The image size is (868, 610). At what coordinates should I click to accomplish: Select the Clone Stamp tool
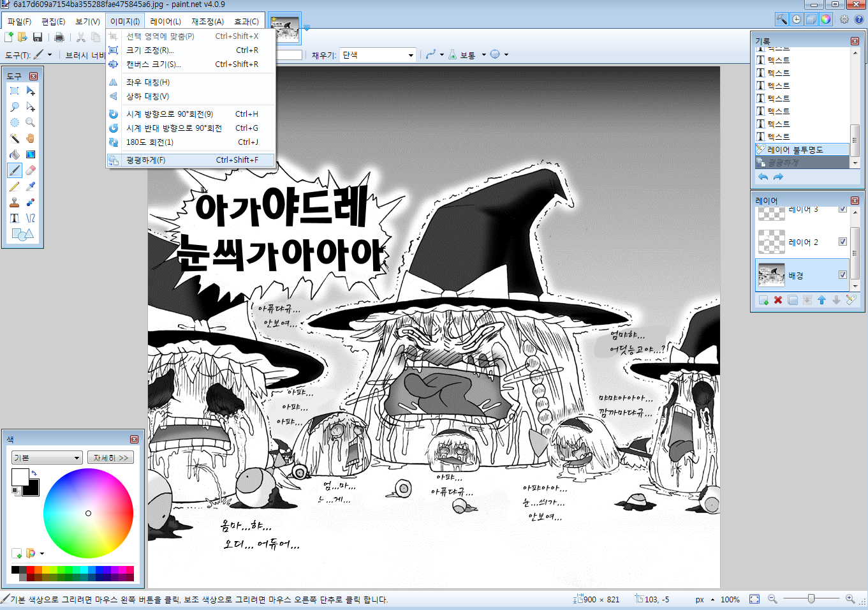click(15, 202)
